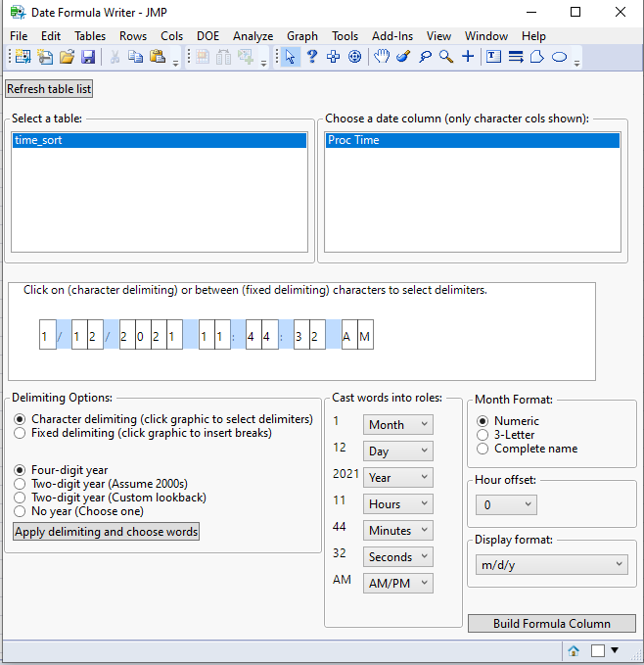The height and width of the screenshot is (665, 644).
Task: Click the Paste clipboard icon
Action: [158, 57]
